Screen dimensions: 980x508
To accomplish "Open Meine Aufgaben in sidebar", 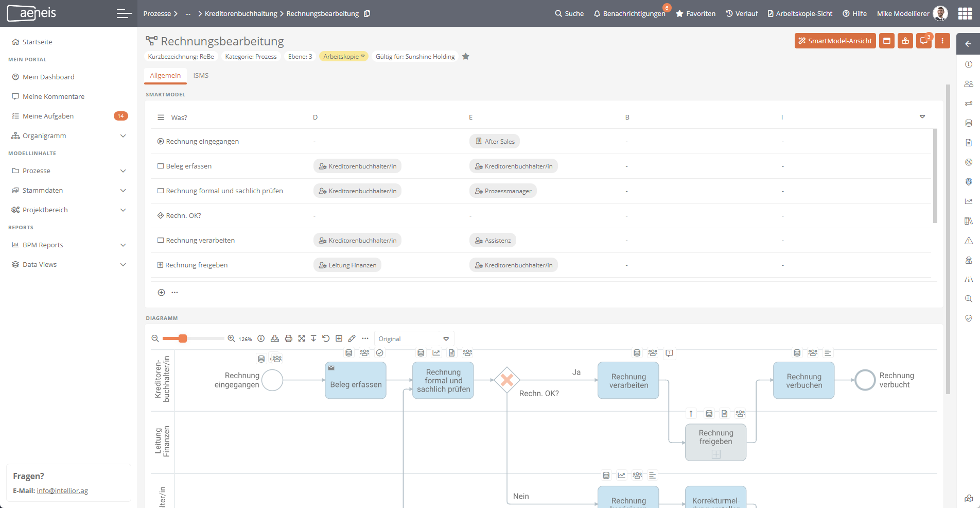I will [x=48, y=116].
